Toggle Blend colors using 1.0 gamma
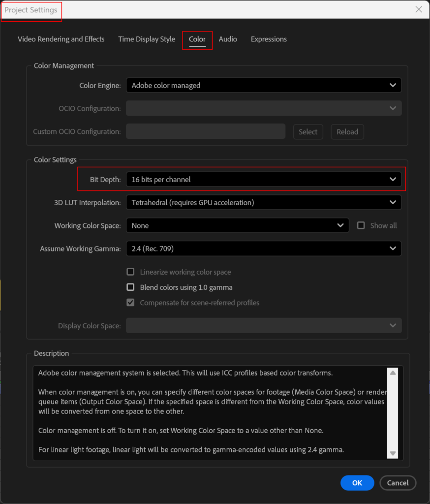 point(131,287)
